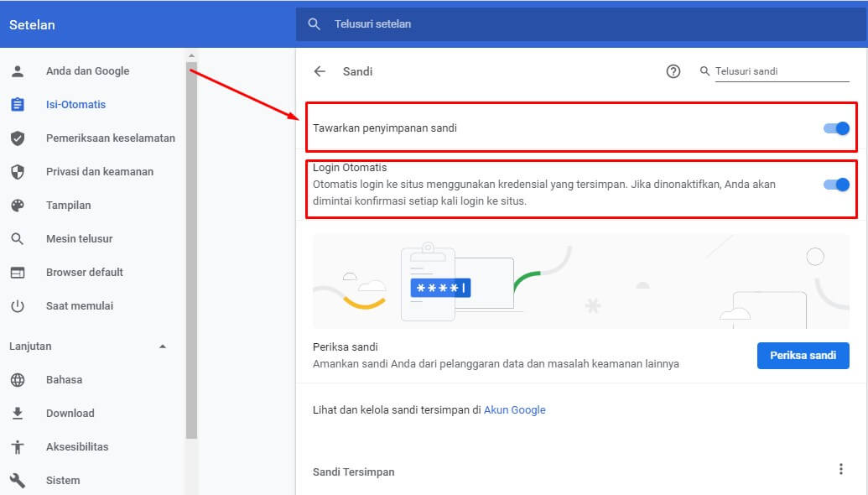868x495 pixels.
Task: Click the power icon for Saat memulai
Action: 18,305
